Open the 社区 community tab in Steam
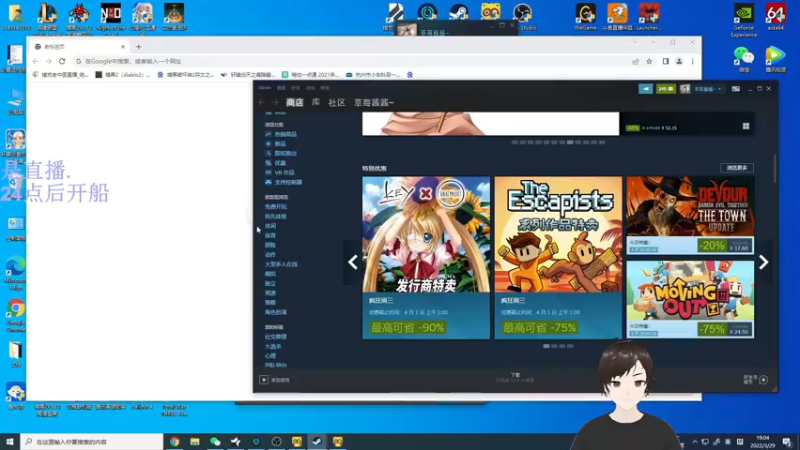The height and width of the screenshot is (450, 800). coord(337,103)
